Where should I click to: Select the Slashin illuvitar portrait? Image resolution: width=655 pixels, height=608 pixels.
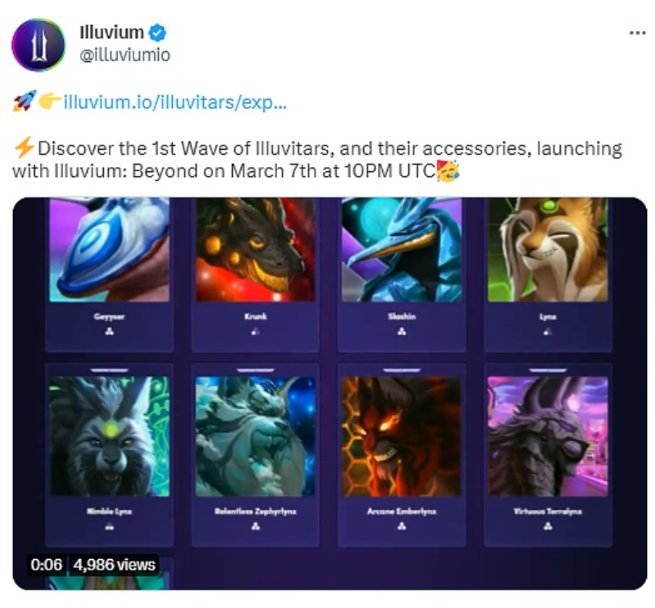click(x=402, y=249)
